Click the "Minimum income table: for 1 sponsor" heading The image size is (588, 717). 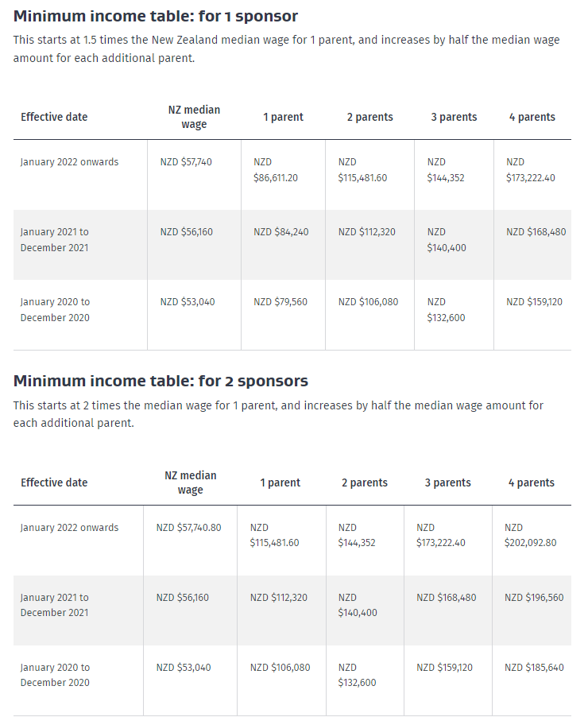155,16
